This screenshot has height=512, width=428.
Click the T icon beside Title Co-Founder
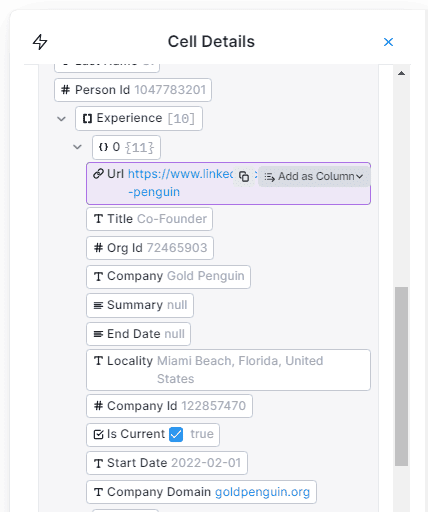[98, 219]
